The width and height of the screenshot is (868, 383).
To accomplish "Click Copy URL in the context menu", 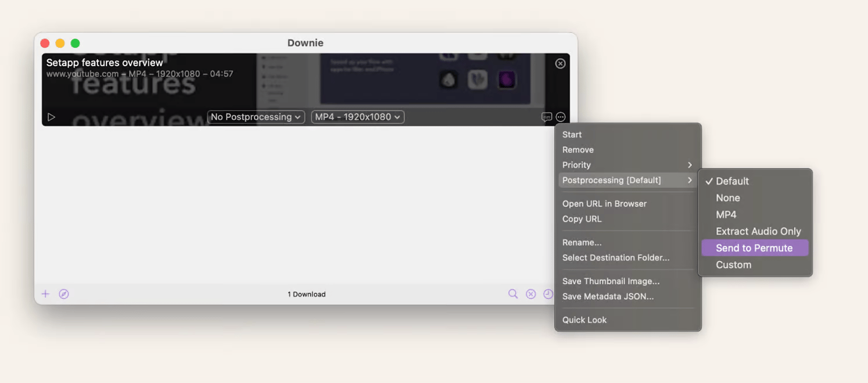I will pyautogui.click(x=582, y=219).
